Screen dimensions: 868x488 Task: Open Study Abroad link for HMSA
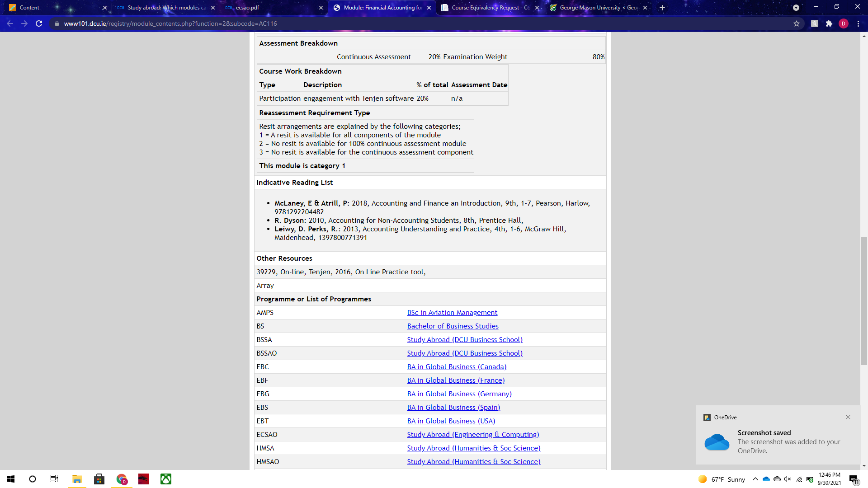click(474, 448)
